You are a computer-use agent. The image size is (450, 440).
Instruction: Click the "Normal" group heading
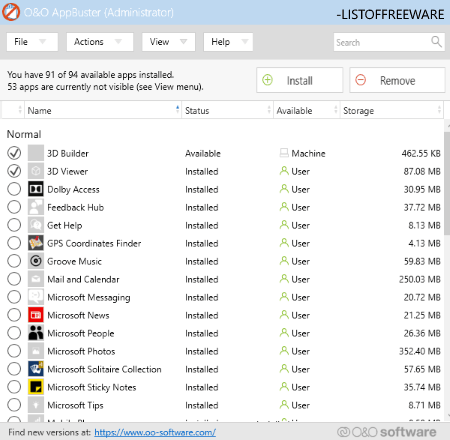point(24,134)
